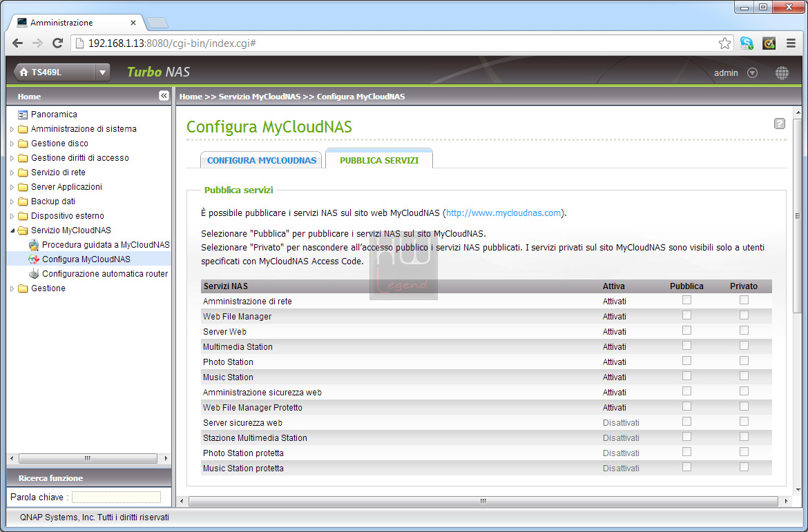Expand the Gestione disco node
The height and width of the screenshot is (532, 808).
12,143
